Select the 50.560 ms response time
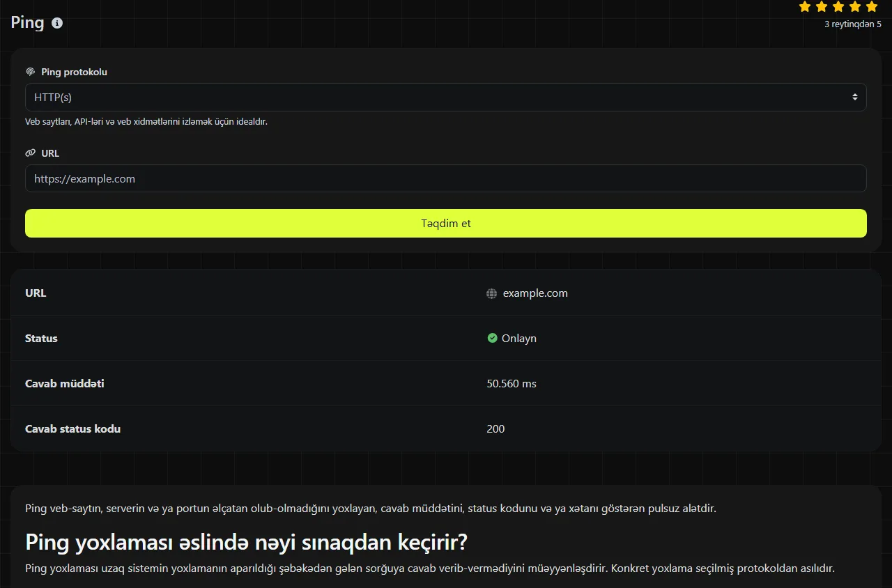This screenshot has width=892, height=588. [x=512, y=384]
